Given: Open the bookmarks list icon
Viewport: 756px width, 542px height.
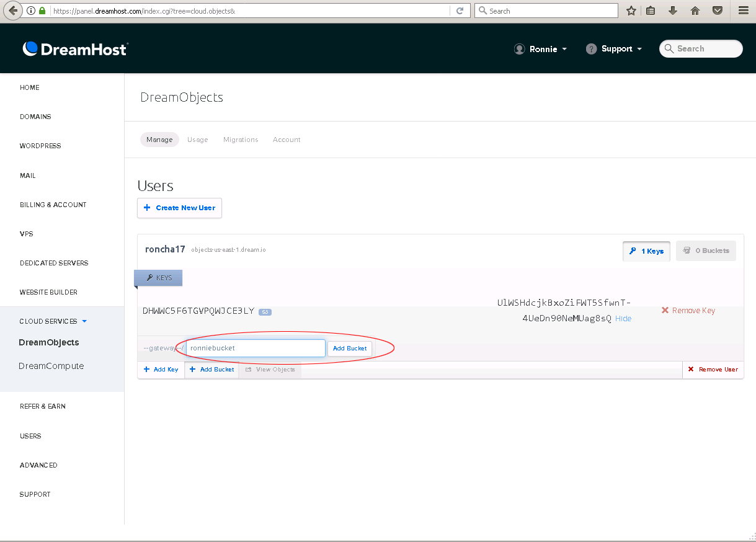Looking at the screenshot, I should click(x=651, y=11).
